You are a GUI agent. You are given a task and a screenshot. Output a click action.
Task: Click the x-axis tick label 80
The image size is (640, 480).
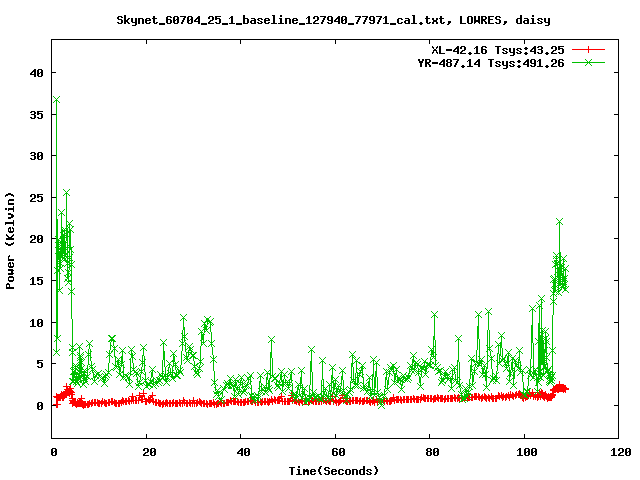[x=432, y=452]
